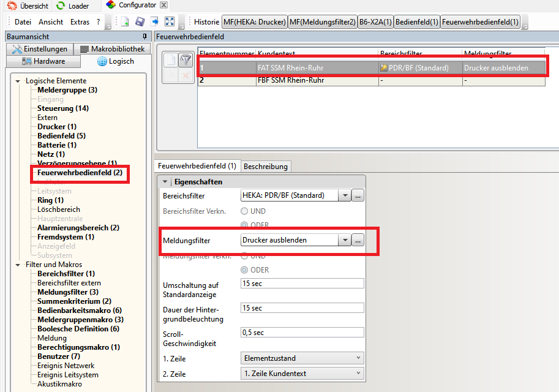This screenshot has width=559, height=392.
Task: Toggle fullscreen with the four-arrows icon
Action: click(x=170, y=22)
